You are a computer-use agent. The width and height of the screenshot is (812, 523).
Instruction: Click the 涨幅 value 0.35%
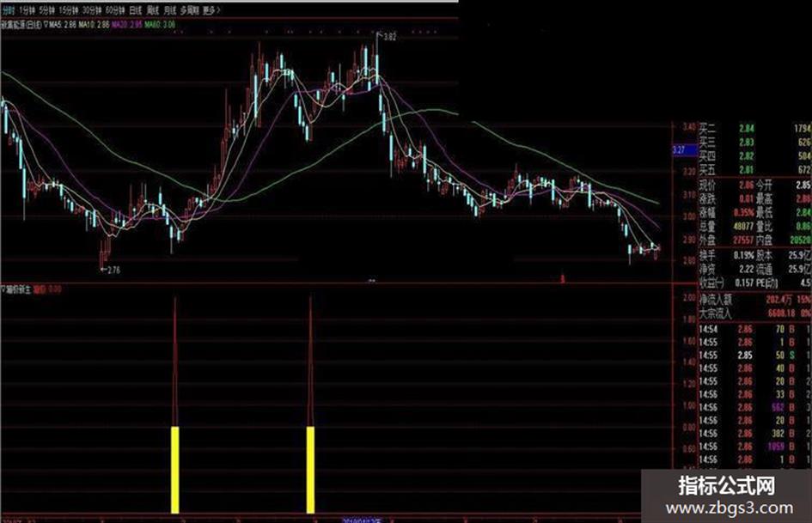pos(744,213)
